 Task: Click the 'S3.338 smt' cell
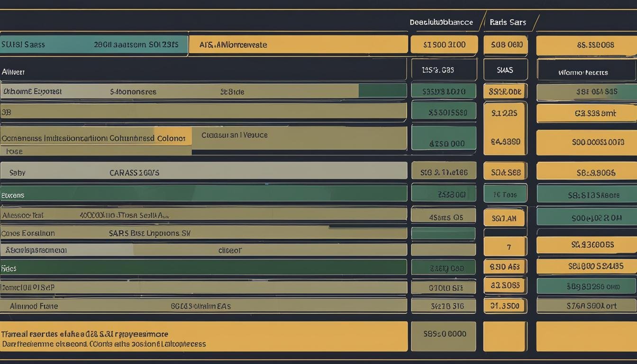(586, 113)
